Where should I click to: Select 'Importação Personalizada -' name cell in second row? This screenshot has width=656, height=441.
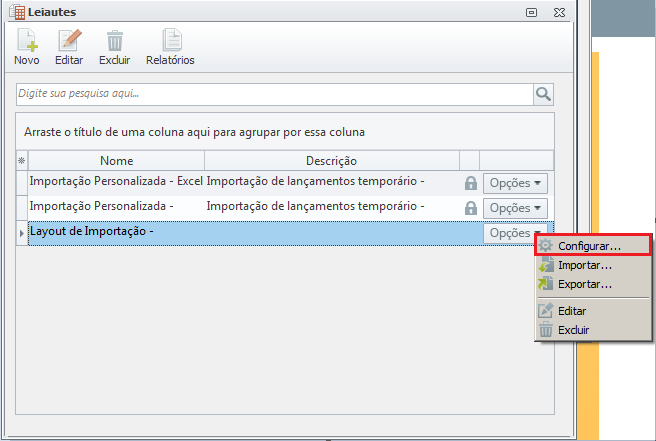click(116, 206)
